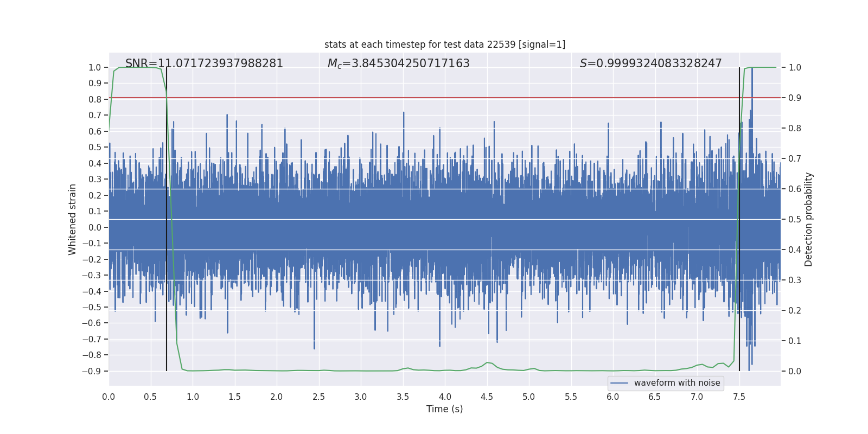Click the 0.2 tick on the Whitened strain axis
The image size is (868, 434).
[x=95, y=195]
